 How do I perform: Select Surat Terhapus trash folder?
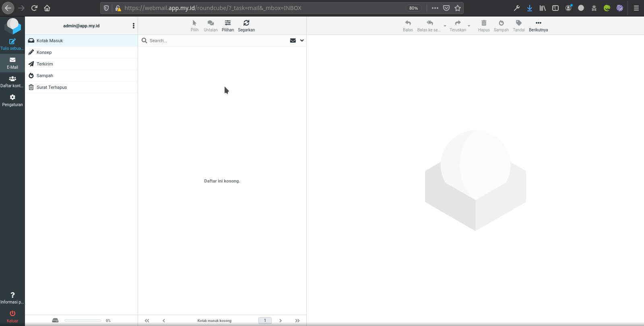81,87
